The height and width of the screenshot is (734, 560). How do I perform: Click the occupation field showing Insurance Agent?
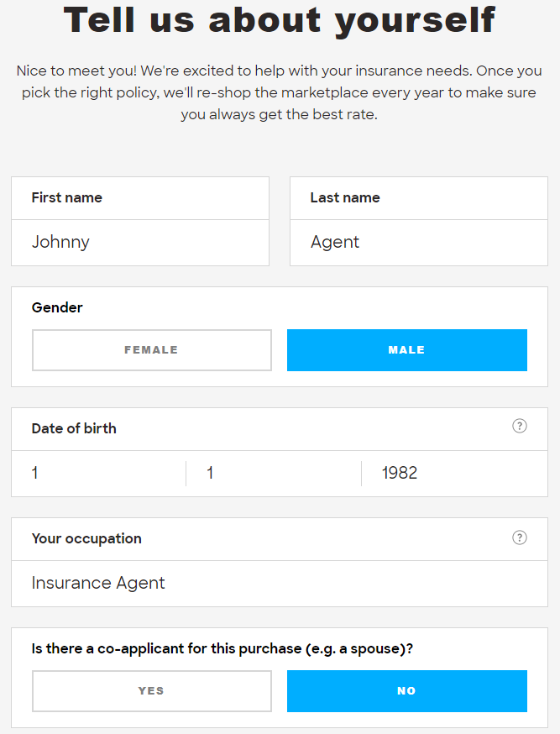point(280,584)
